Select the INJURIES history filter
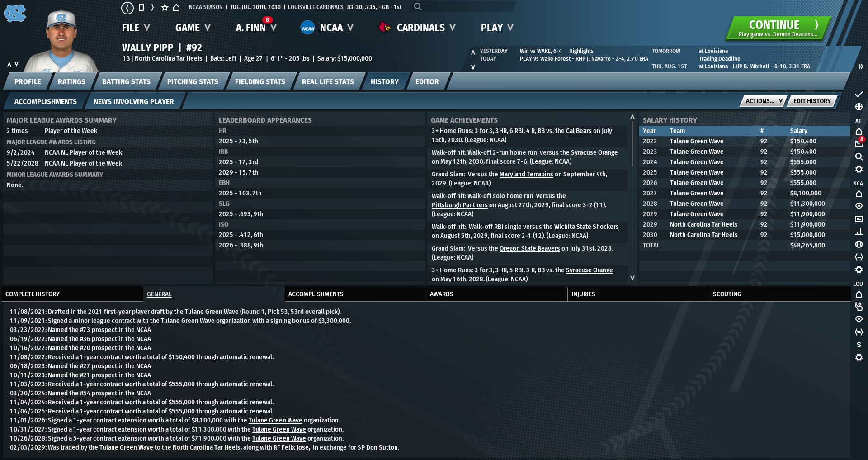This screenshot has height=460, width=868. [x=583, y=294]
